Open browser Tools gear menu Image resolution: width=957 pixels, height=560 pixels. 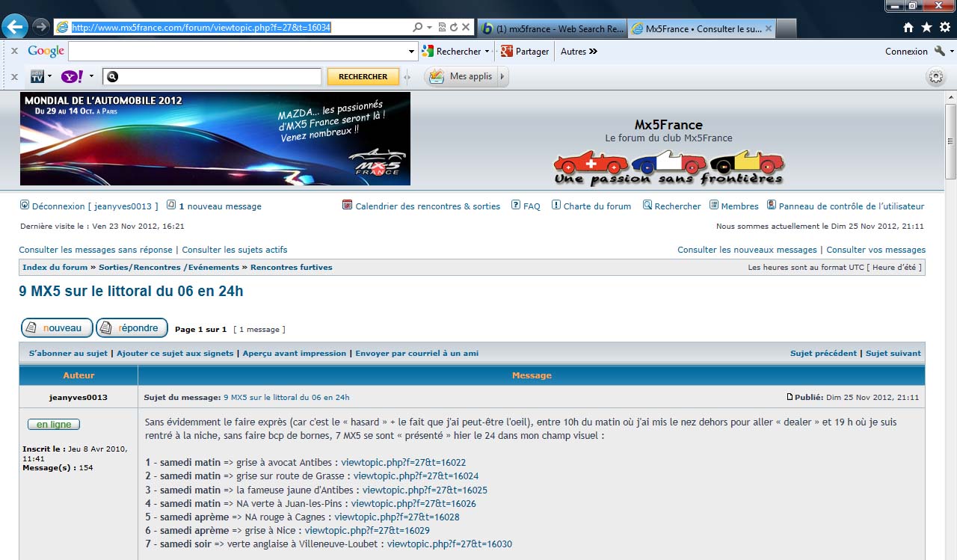click(x=944, y=28)
